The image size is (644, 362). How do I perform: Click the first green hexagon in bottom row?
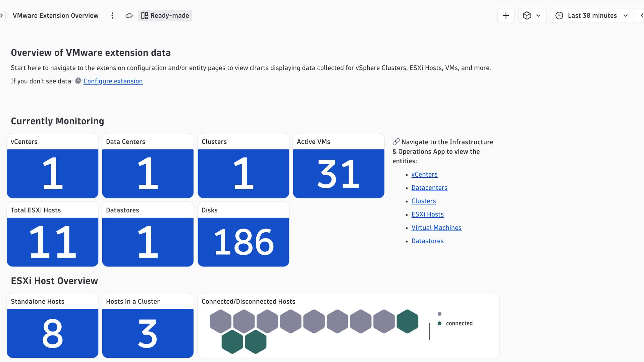(x=232, y=342)
